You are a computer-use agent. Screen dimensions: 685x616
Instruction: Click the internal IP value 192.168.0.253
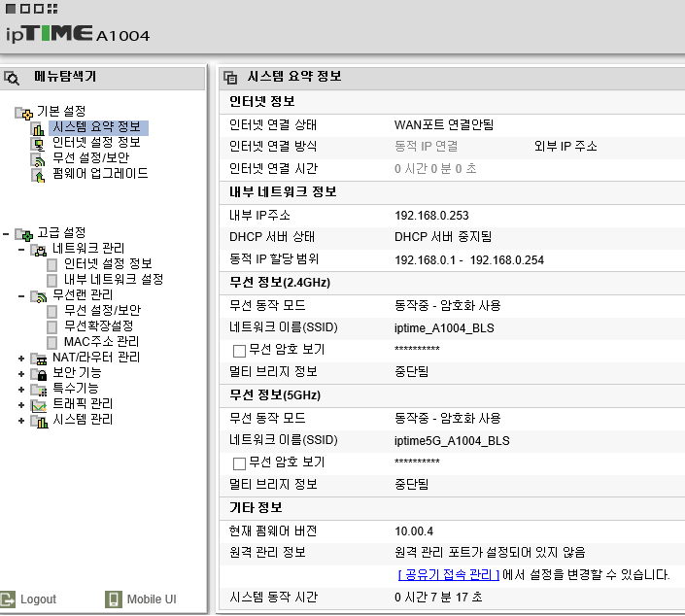tap(431, 216)
